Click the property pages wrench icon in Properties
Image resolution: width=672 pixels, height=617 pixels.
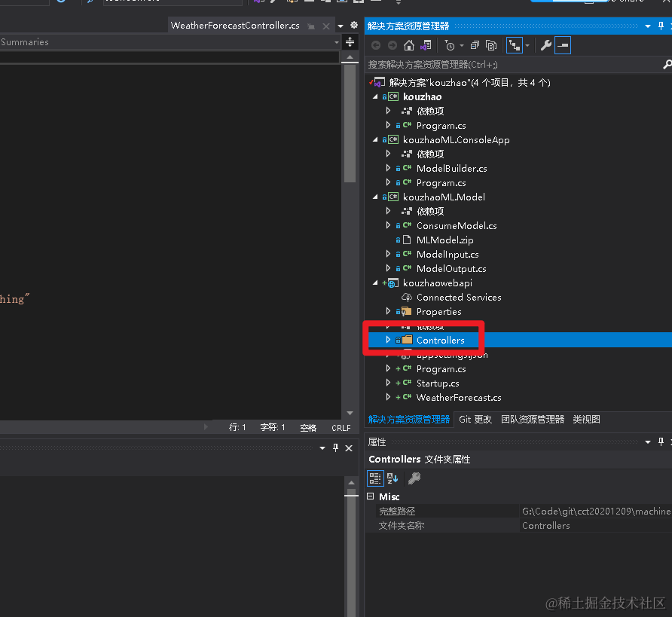[414, 478]
